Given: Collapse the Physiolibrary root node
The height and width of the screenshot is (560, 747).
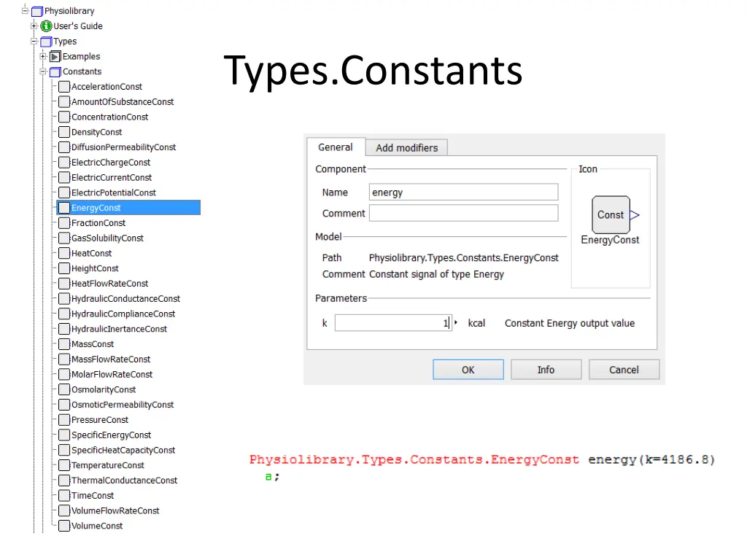Looking at the screenshot, I should point(26,10).
